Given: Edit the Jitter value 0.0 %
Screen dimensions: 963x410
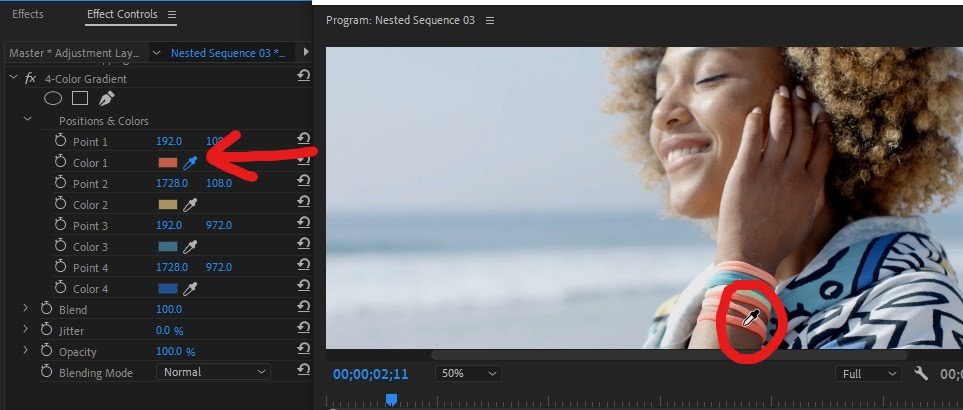Looking at the screenshot, I should coord(170,331).
